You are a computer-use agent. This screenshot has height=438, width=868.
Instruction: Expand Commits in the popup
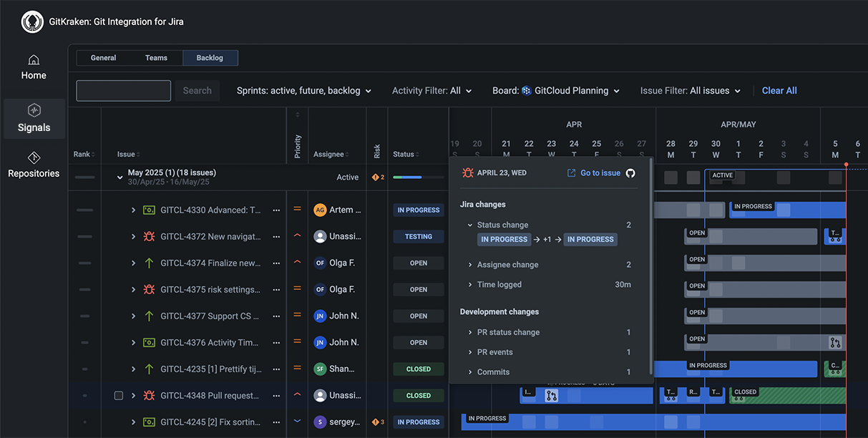point(470,372)
